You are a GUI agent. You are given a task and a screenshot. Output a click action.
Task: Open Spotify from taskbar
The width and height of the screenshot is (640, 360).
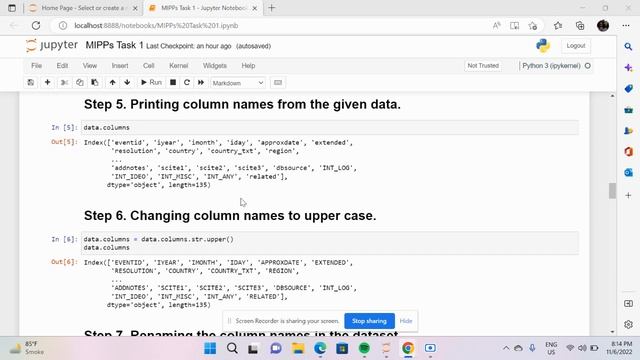tap(364, 348)
